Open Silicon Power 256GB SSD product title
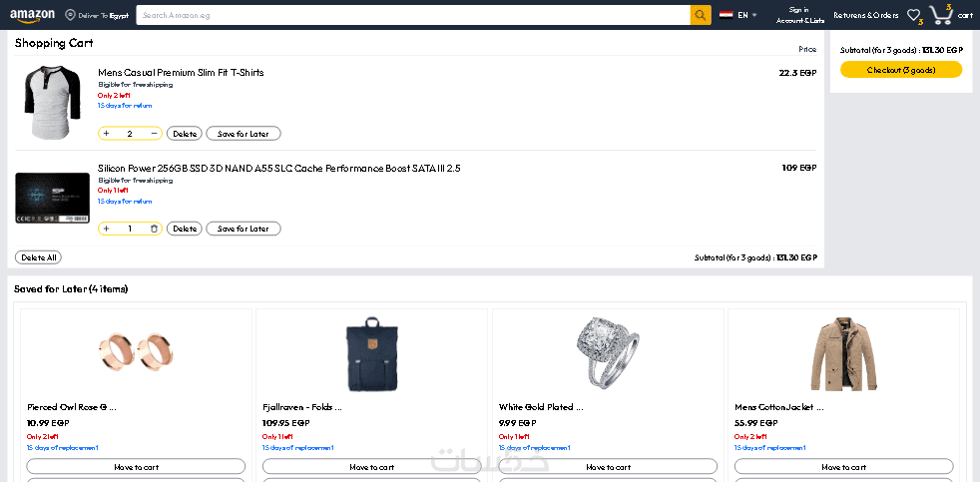980x482 pixels. 279,169
